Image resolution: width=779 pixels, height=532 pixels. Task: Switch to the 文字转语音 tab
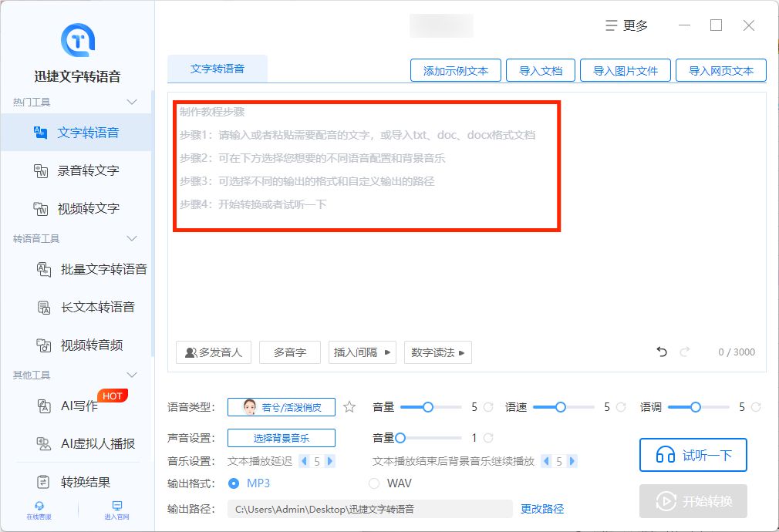218,69
